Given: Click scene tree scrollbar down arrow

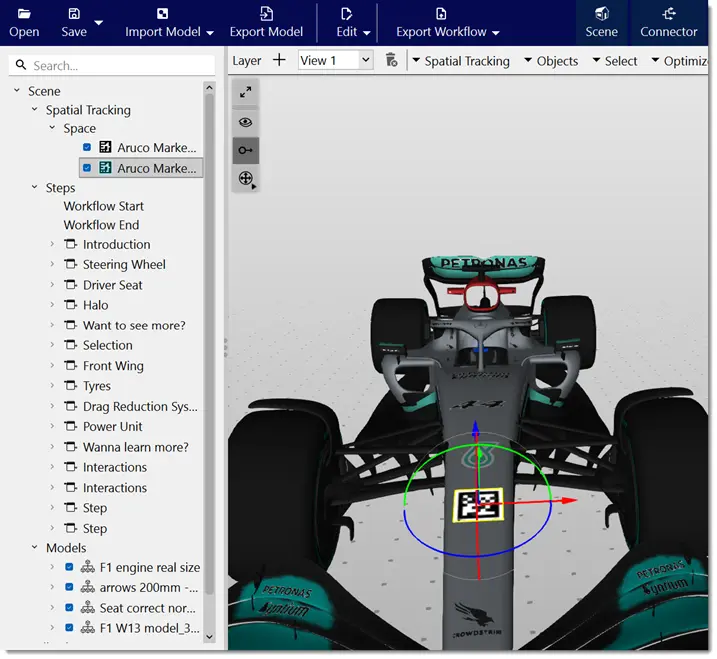Looking at the screenshot, I should pyautogui.click(x=209, y=637).
